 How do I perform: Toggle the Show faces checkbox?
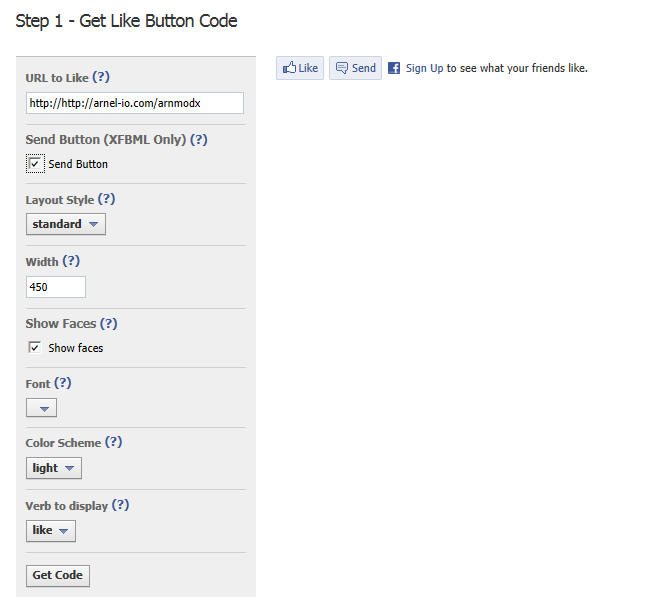click(35, 348)
